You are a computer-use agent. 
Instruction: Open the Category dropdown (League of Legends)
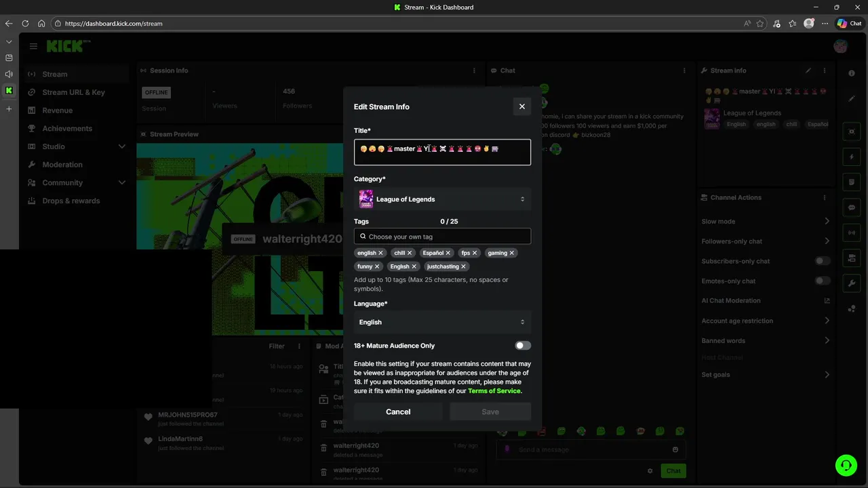click(442, 199)
